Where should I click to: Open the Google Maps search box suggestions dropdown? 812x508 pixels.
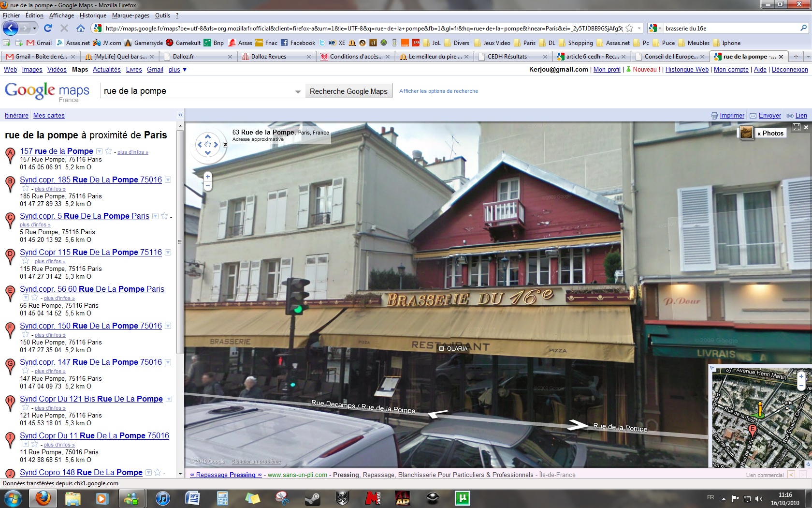298,91
